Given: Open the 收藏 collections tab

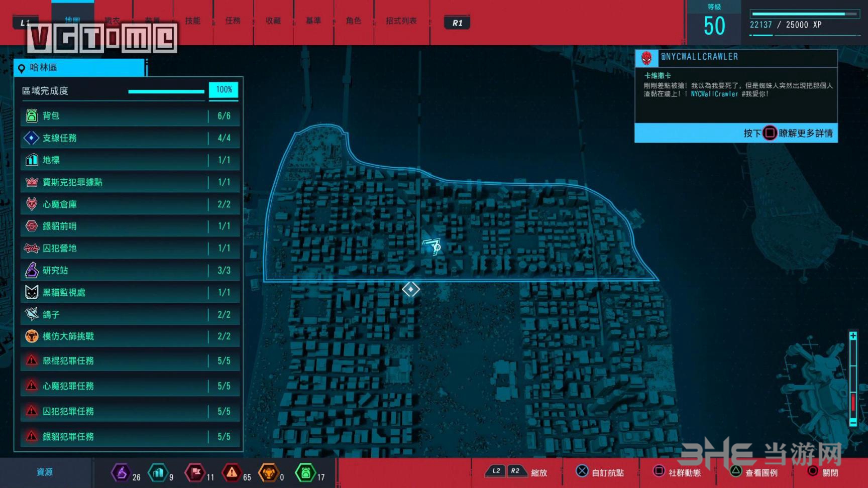Looking at the screenshot, I should coord(273,21).
